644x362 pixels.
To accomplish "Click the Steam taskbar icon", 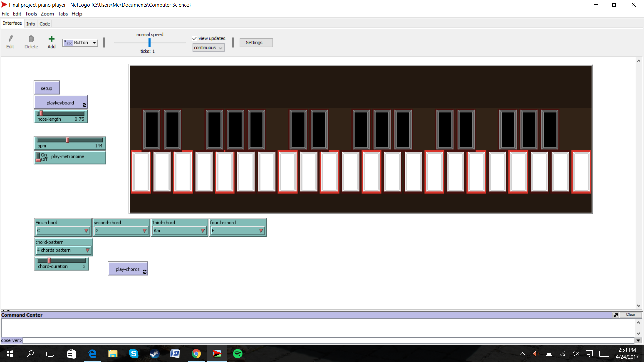I will pyautogui.click(x=154, y=354).
